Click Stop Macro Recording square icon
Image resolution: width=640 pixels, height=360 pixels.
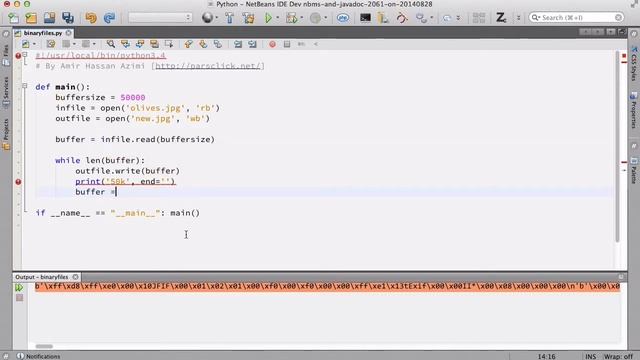(x=287, y=44)
